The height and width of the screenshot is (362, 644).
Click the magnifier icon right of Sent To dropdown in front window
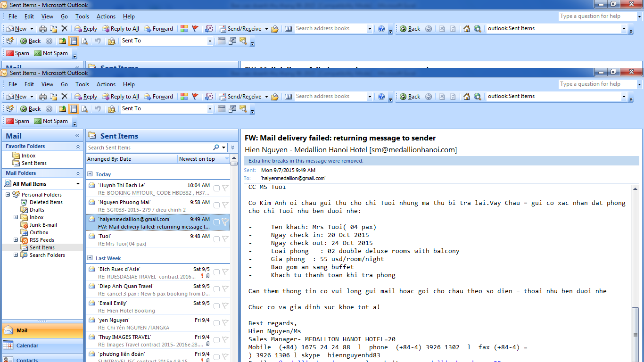point(243,109)
